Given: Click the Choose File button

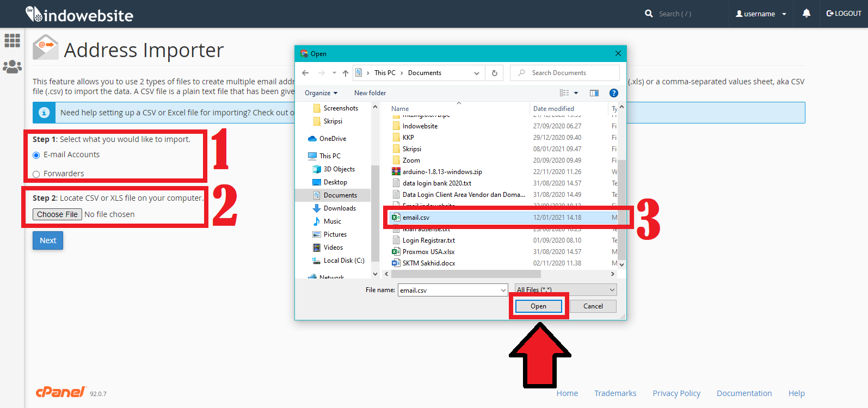Looking at the screenshot, I should tap(57, 214).
